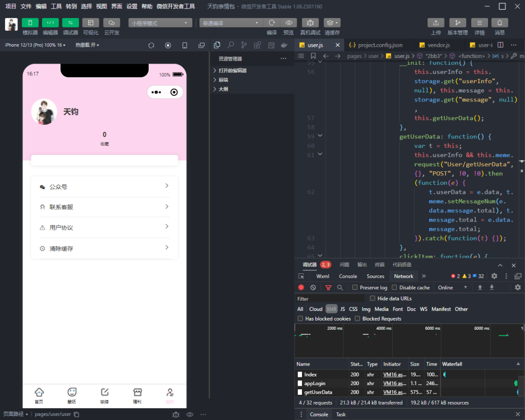Toggle split editor layout

click(x=500, y=45)
